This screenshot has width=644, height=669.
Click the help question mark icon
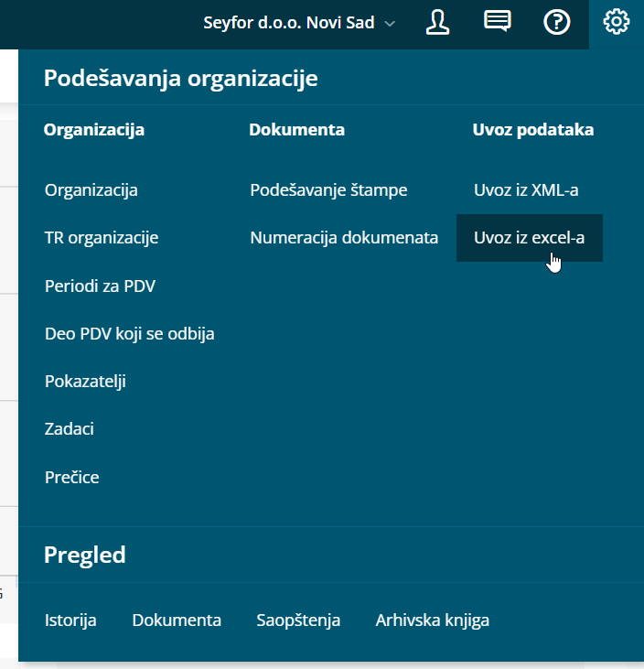[556, 22]
